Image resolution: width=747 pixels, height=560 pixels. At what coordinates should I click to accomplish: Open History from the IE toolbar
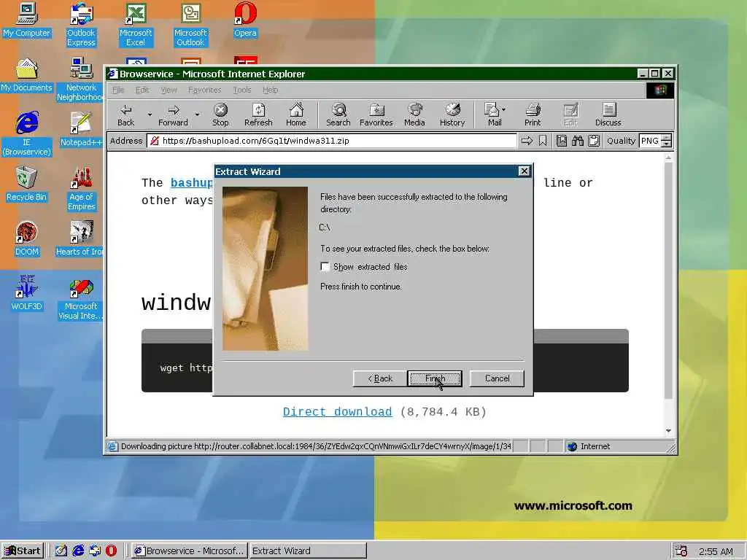(x=452, y=114)
